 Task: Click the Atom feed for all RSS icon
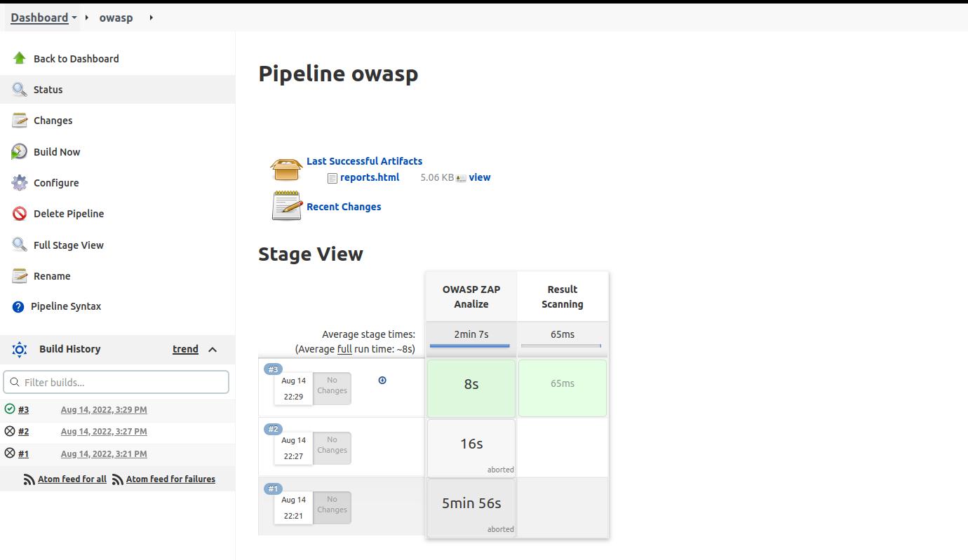[29, 479]
